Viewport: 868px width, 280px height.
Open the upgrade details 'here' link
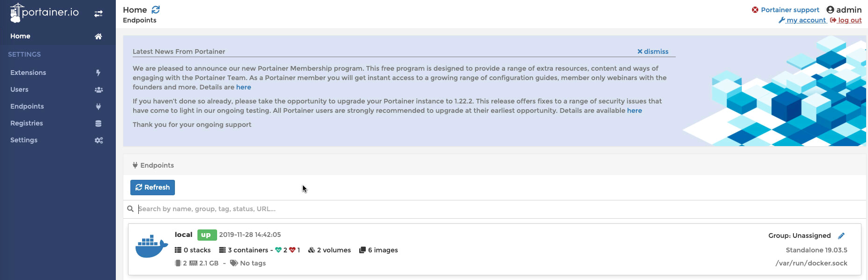[x=634, y=111]
